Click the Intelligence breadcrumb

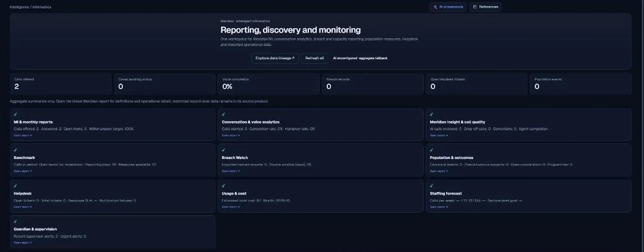click(x=19, y=7)
